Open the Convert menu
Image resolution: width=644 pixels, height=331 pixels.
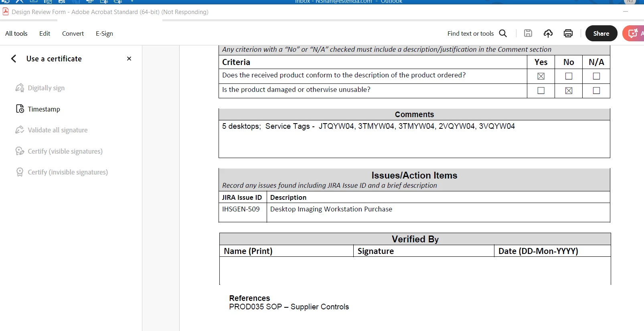tap(73, 34)
